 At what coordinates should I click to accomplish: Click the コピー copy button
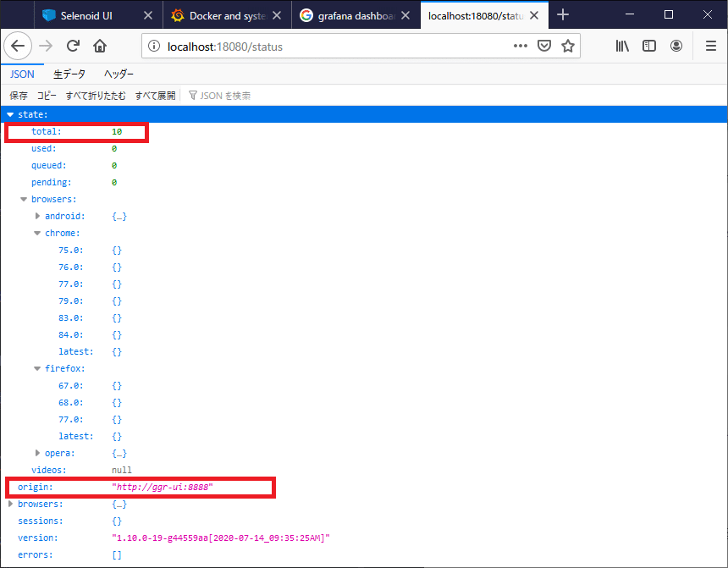[47, 96]
